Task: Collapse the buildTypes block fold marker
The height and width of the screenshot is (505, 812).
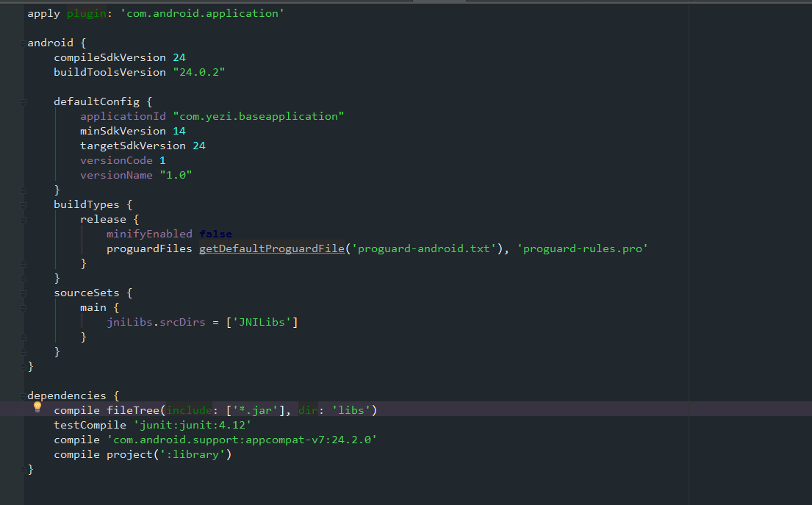Action: 24,205
